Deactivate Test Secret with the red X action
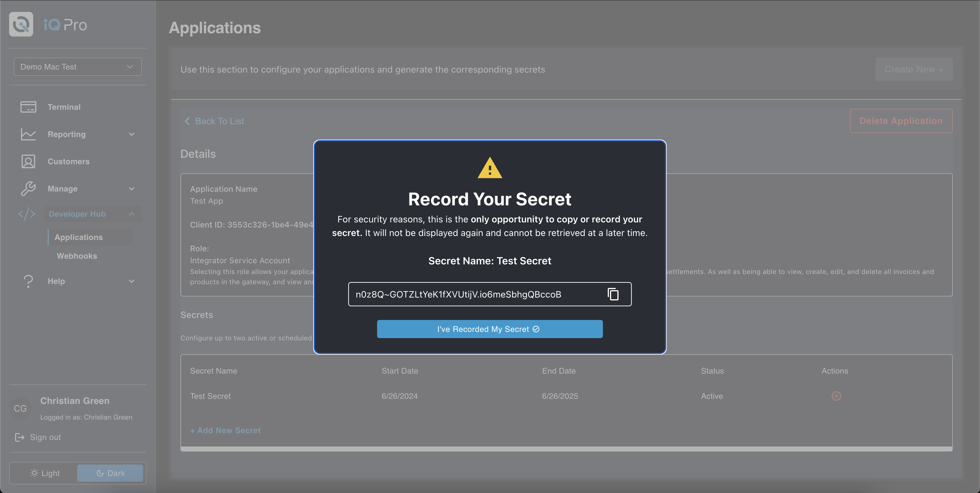980x493 pixels. (x=836, y=396)
